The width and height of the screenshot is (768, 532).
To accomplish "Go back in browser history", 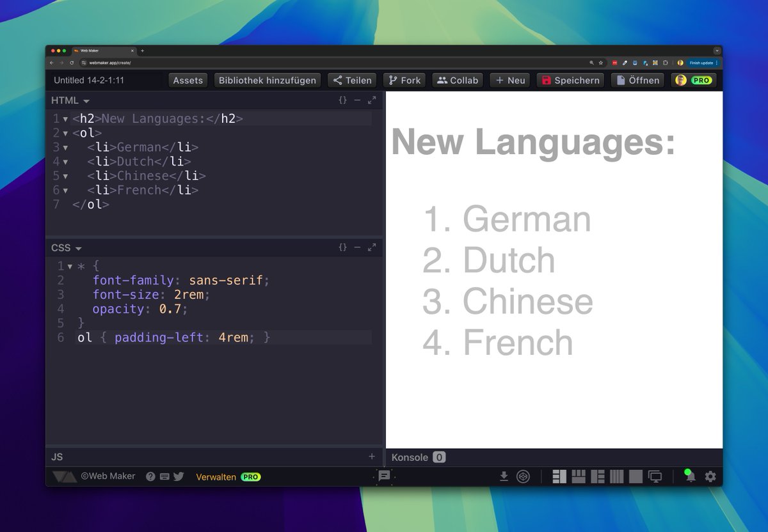I will tap(52, 63).
